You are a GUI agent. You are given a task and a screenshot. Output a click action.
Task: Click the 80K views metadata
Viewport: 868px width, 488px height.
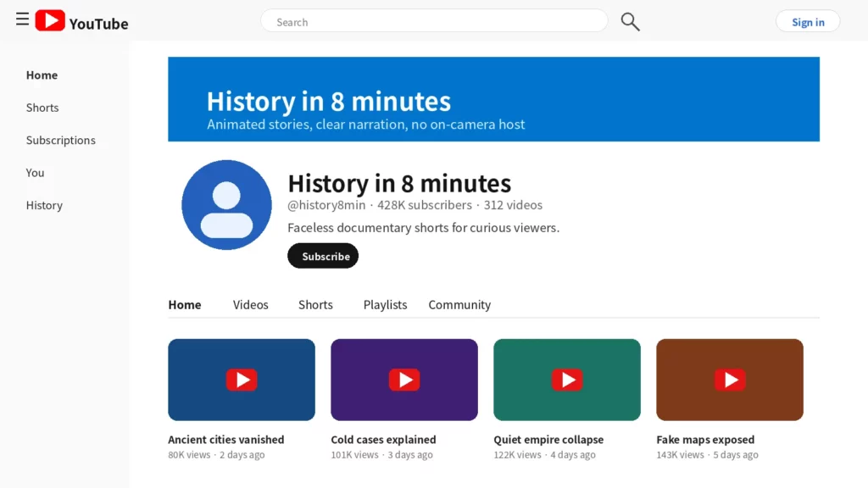coord(189,455)
